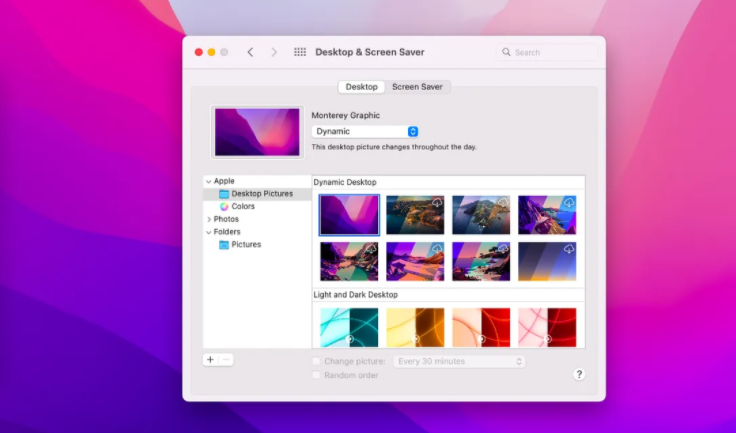Open the Dynamic appearance dropdown
736x433 pixels.
[x=365, y=131]
